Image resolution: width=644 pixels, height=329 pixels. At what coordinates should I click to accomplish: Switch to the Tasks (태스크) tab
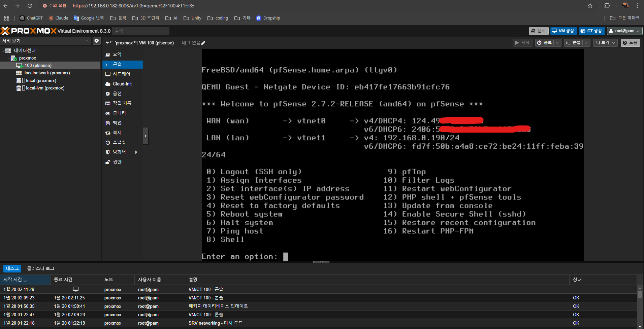[x=12, y=268]
